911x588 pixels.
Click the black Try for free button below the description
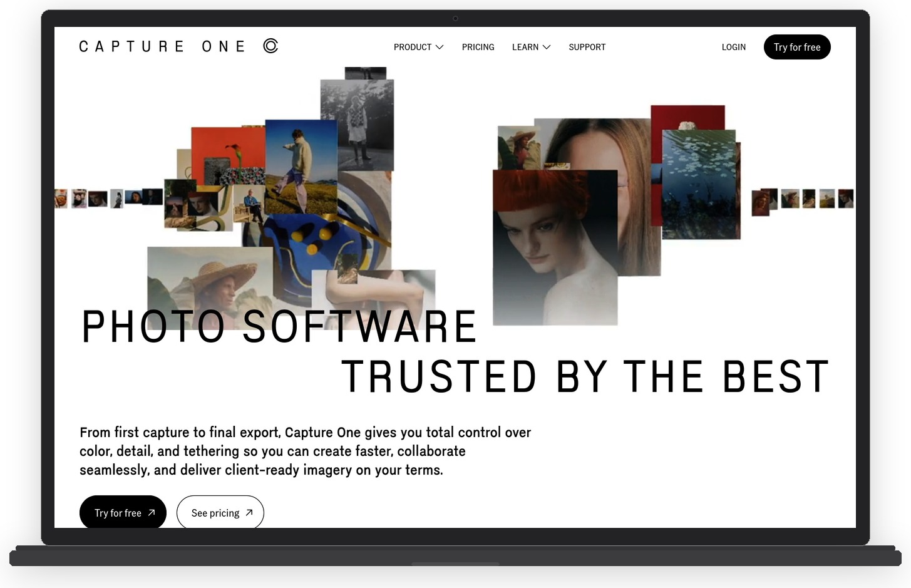tap(123, 512)
